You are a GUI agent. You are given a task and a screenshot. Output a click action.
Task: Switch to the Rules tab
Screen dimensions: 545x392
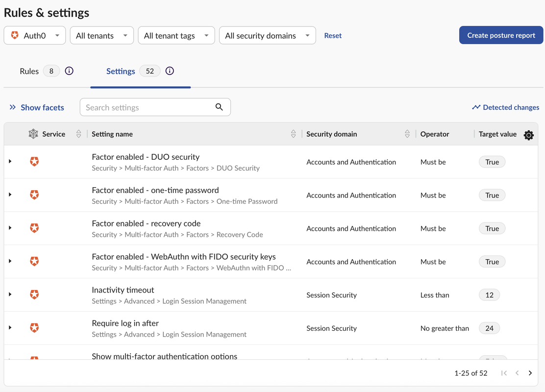pyautogui.click(x=29, y=72)
